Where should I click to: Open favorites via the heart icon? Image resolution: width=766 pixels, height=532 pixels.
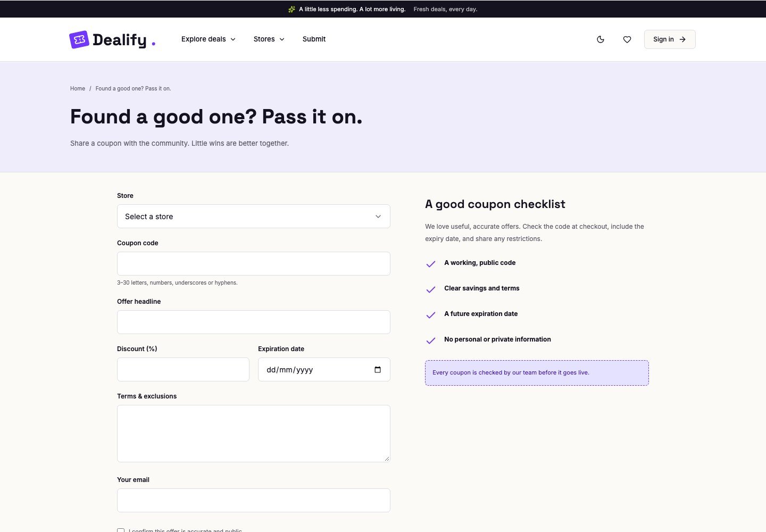tap(627, 39)
